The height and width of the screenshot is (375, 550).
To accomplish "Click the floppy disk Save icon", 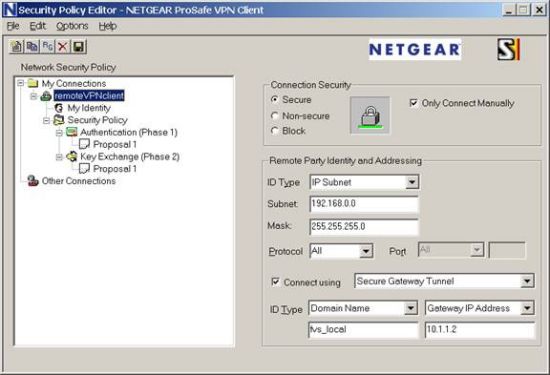I will point(79,47).
